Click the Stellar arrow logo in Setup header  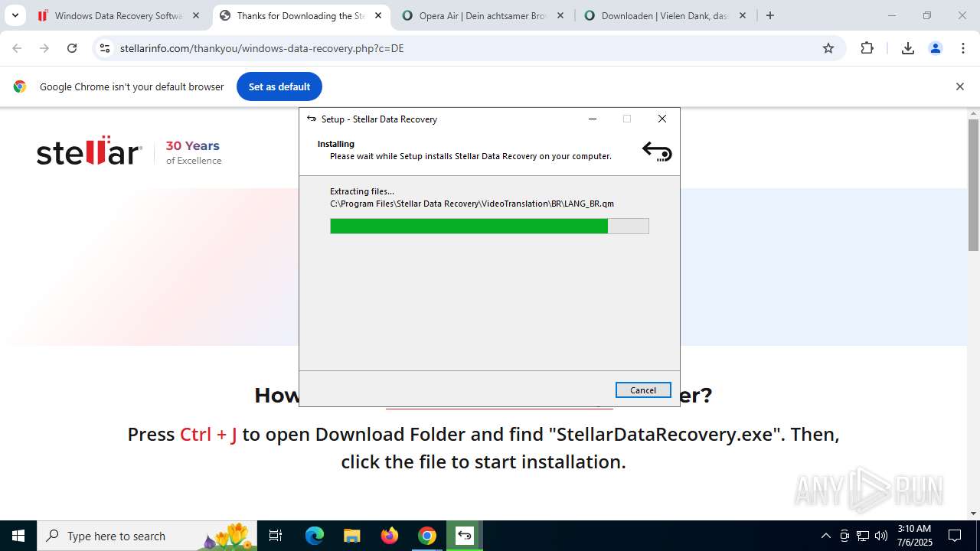(657, 151)
